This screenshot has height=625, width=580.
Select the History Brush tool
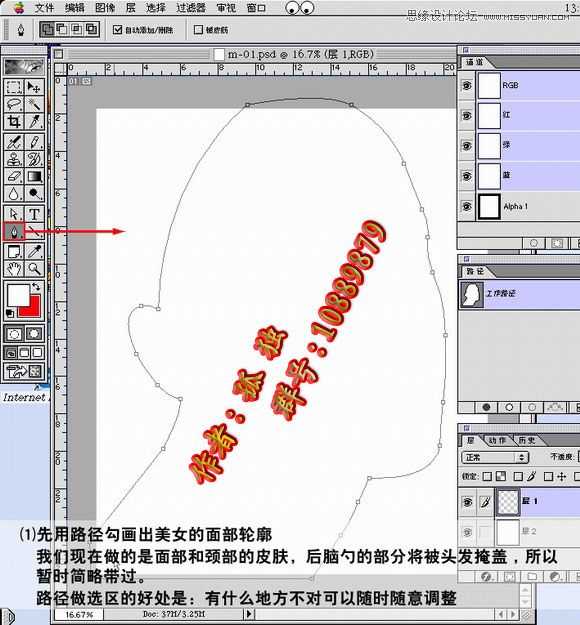pyautogui.click(x=34, y=159)
